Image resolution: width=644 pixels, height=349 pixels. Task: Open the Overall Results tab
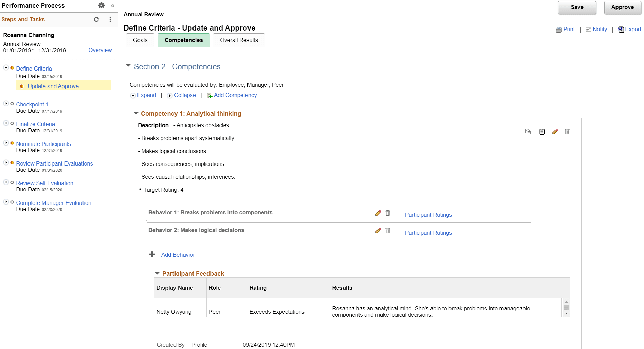pyautogui.click(x=239, y=40)
